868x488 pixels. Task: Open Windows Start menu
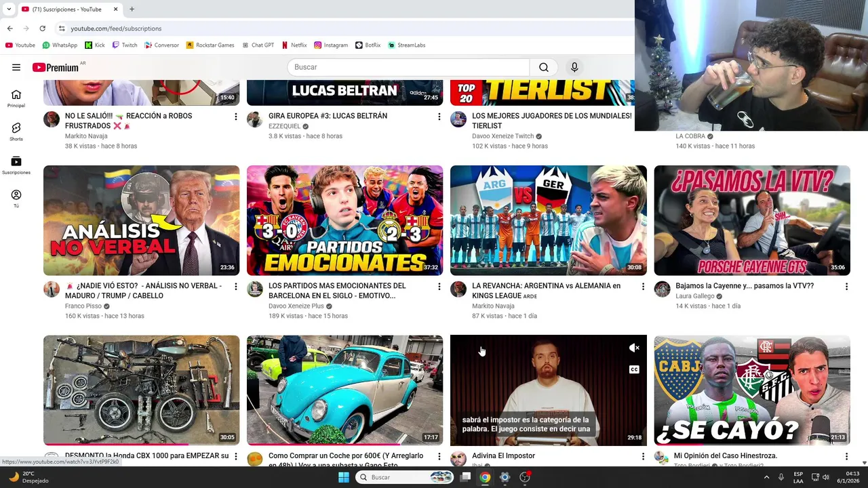pos(344,477)
